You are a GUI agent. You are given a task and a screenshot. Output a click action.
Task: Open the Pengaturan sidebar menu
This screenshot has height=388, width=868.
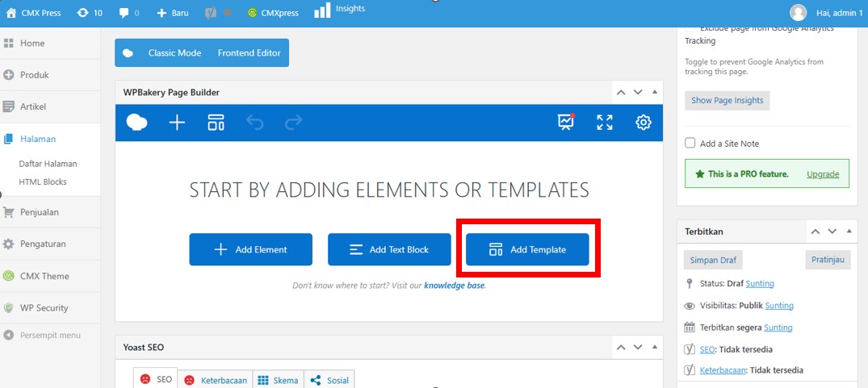43,244
